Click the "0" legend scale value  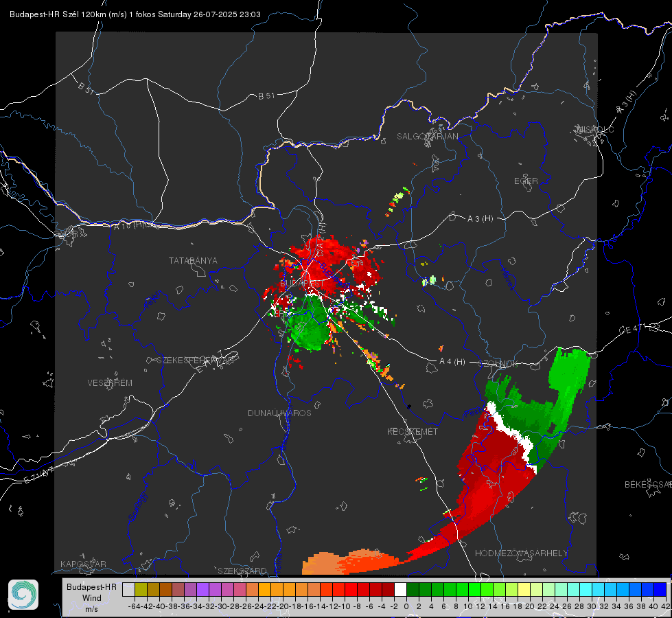(x=406, y=606)
